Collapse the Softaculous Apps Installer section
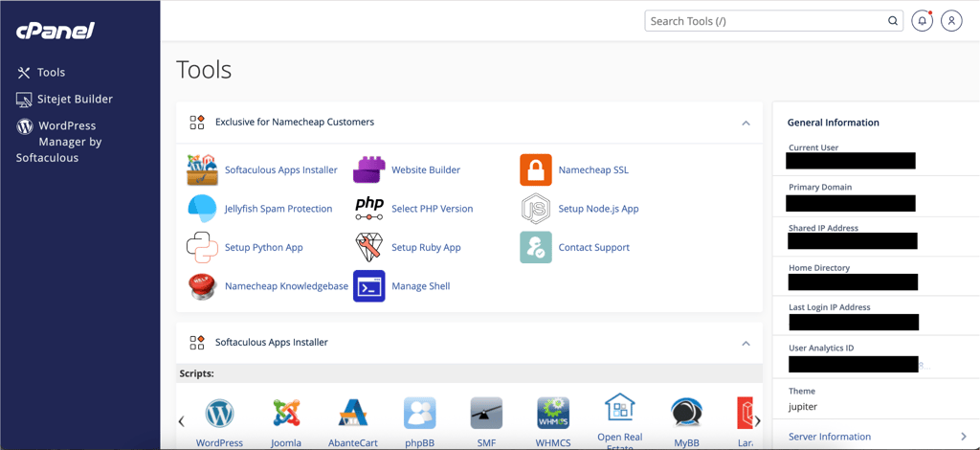 point(746,343)
